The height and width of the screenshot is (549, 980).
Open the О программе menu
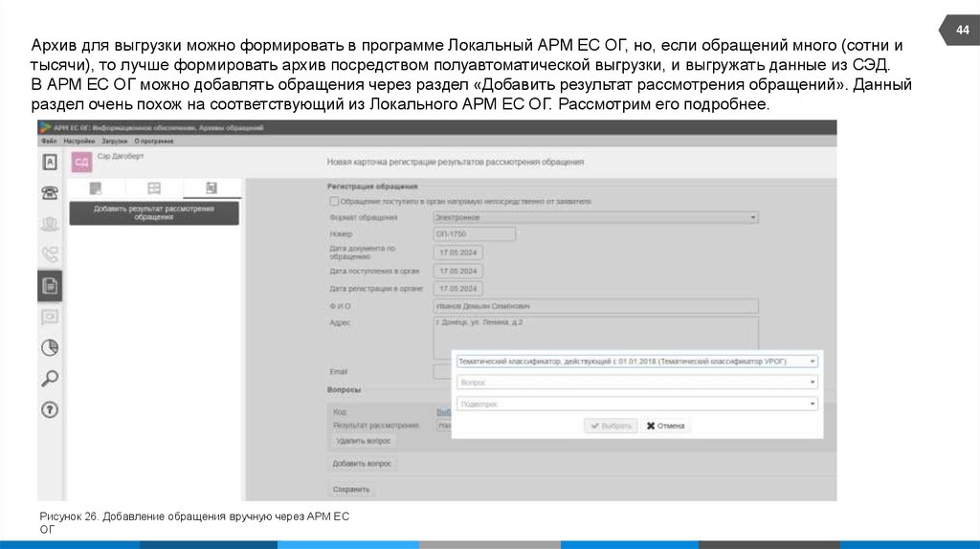[154, 142]
